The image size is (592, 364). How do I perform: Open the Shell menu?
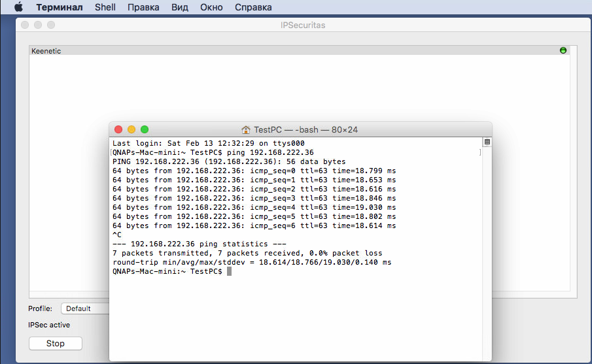105,7
